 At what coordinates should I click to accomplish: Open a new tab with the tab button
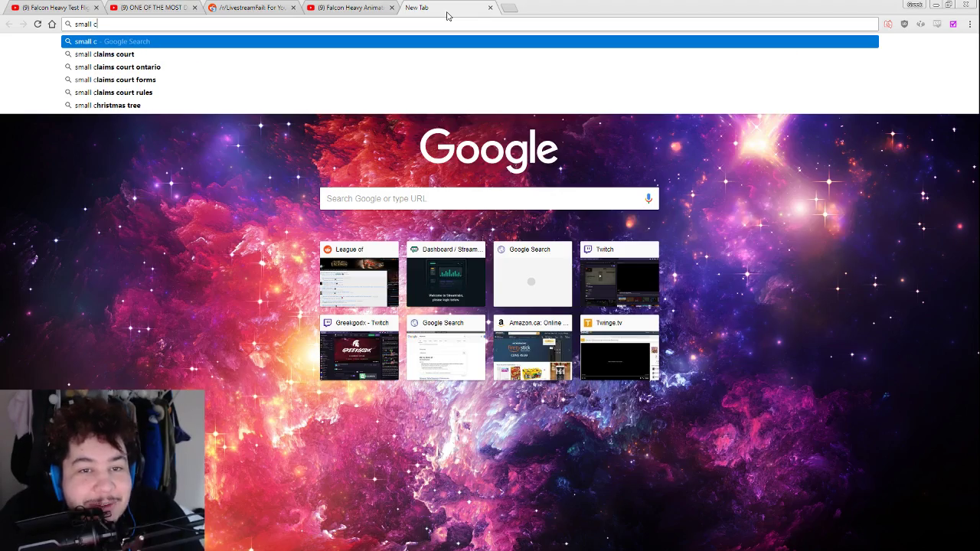pos(510,8)
